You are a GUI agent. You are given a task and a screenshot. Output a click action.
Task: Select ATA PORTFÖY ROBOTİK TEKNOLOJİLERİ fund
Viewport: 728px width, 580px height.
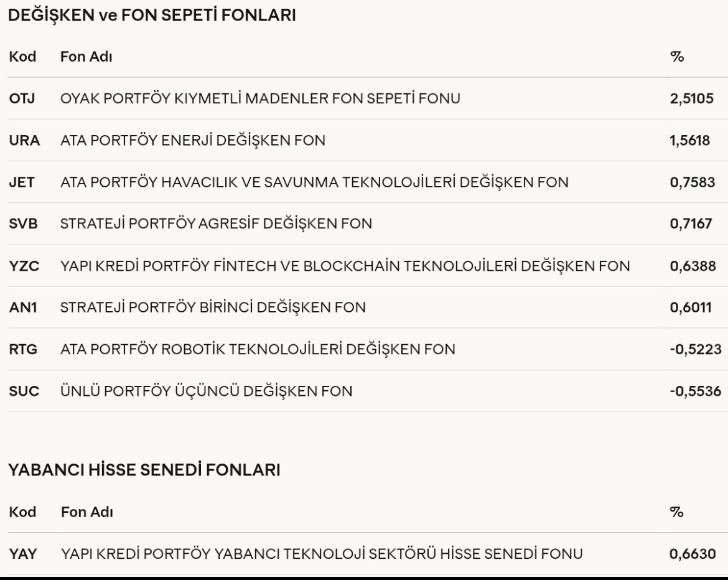point(257,350)
